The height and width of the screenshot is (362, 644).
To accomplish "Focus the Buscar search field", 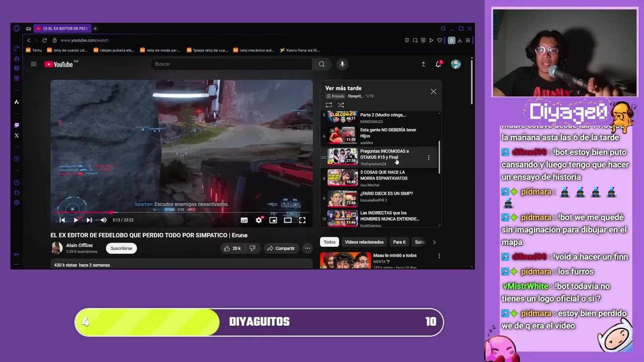I will [x=230, y=64].
